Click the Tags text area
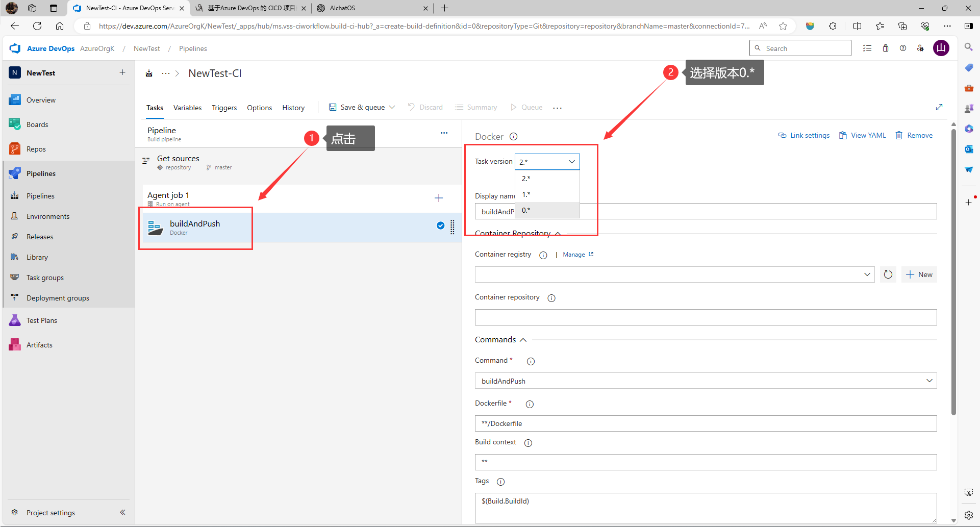The height and width of the screenshot is (527, 980). point(706,508)
